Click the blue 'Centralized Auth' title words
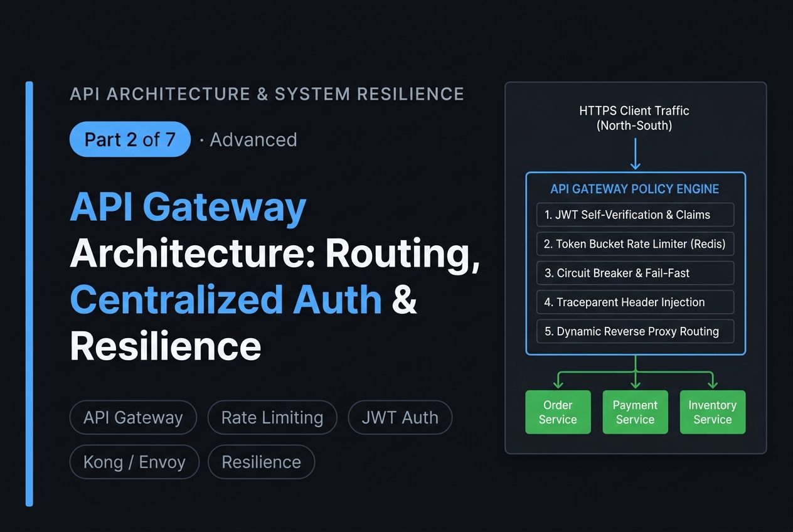The image size is (793, 532). pyautogui.click(x=226, y=300)
